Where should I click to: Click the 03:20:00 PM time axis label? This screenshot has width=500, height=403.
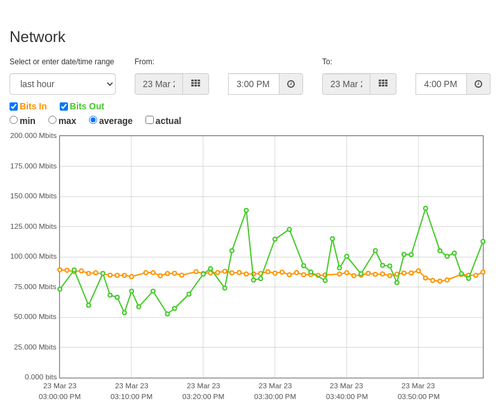click(203, 397)
